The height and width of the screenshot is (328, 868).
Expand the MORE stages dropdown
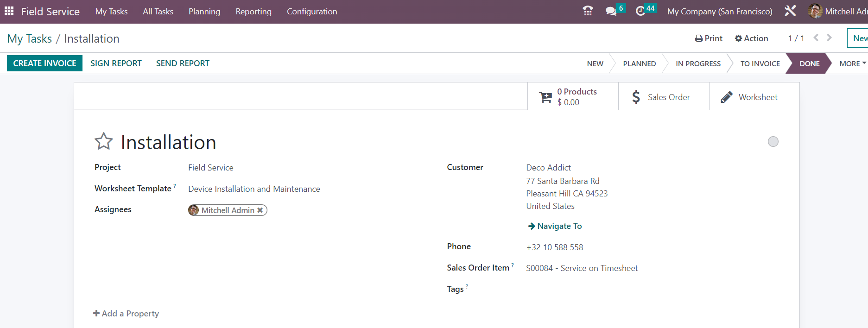coord(852,63)
